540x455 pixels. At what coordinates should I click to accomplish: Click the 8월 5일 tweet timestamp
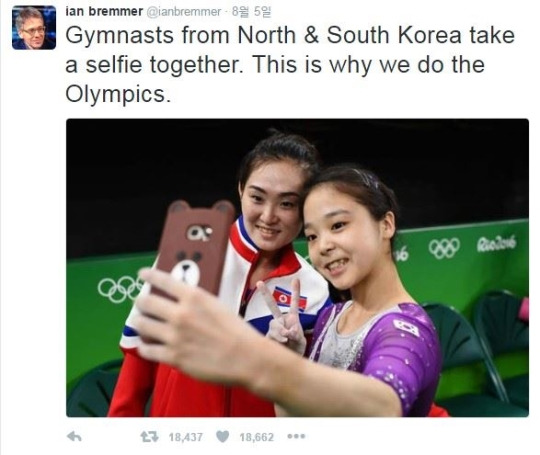(x=251, y=12)
